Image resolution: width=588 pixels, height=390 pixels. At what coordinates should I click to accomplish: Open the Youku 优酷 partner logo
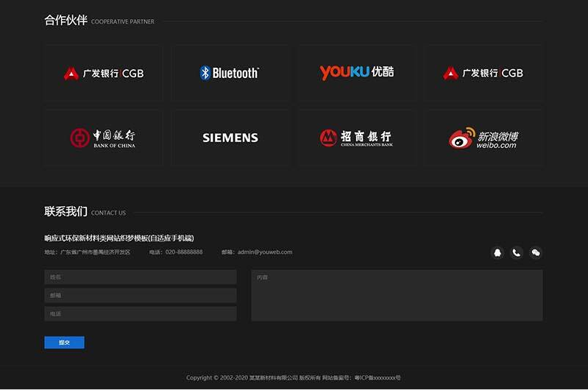point(356,73)
